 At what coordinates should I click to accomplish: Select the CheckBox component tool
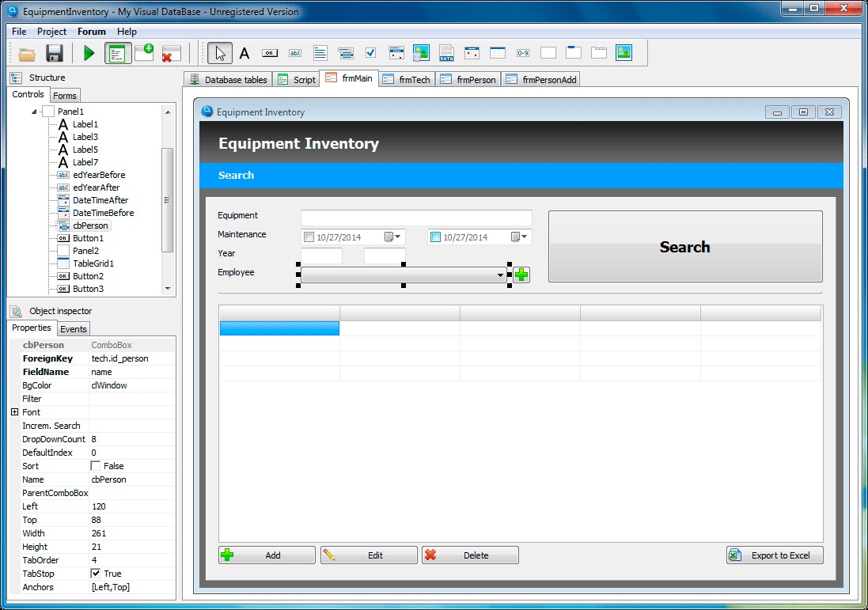370,54
